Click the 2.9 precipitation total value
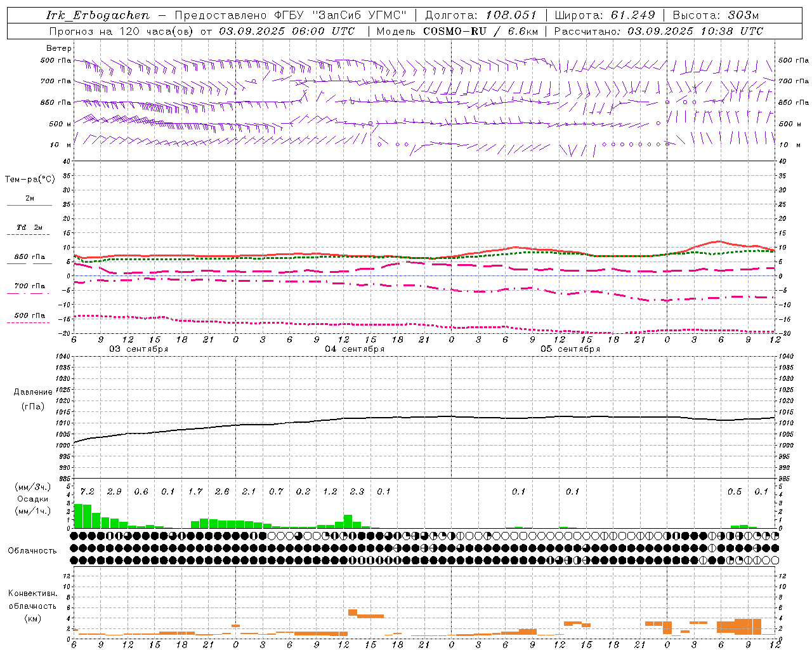 click(x=114, y=492)
